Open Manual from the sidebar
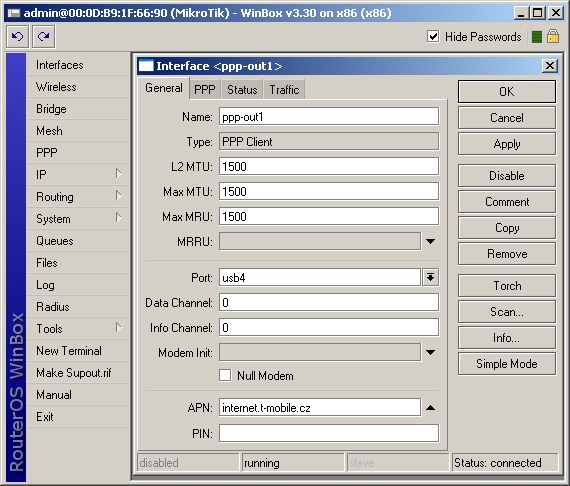 point(78,394)
